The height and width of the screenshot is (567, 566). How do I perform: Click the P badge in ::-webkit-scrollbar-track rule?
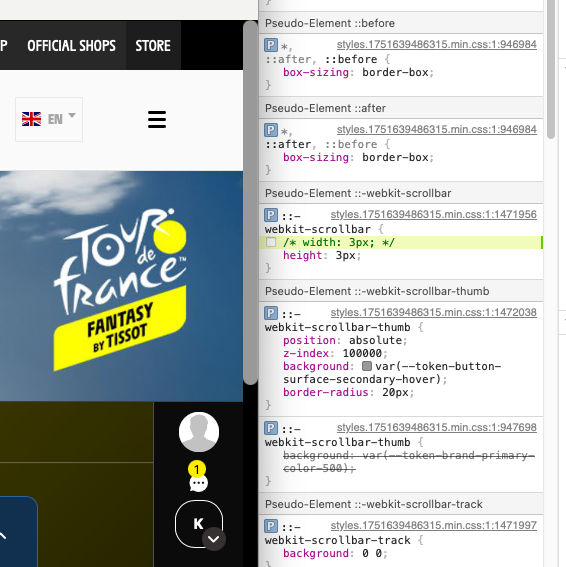click(271, 526)
